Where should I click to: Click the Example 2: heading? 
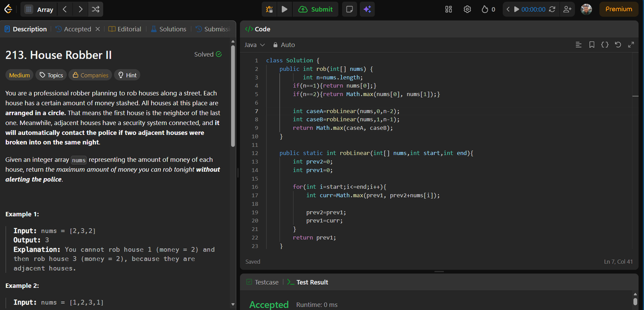click(x=22, y=285)
